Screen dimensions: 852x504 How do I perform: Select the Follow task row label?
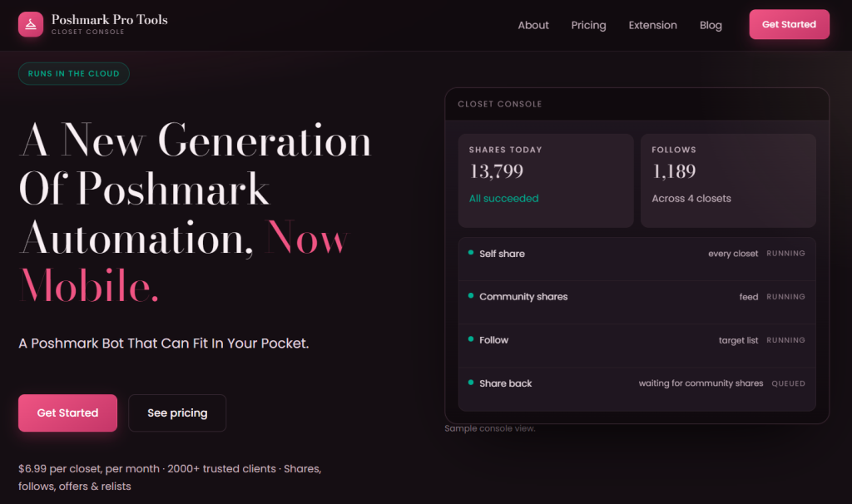coord(494,340)
